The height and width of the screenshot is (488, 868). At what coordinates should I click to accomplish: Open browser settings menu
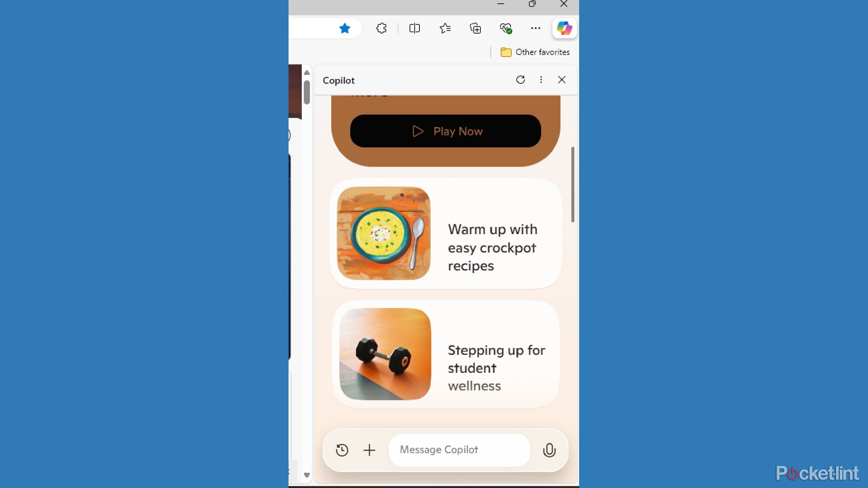[535, 28]
